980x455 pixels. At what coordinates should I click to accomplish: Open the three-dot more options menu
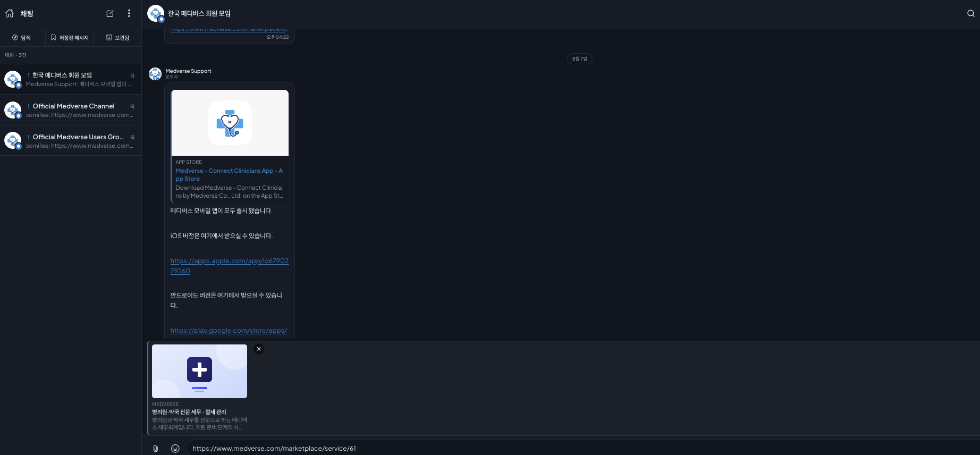click(x=129, y=13)
